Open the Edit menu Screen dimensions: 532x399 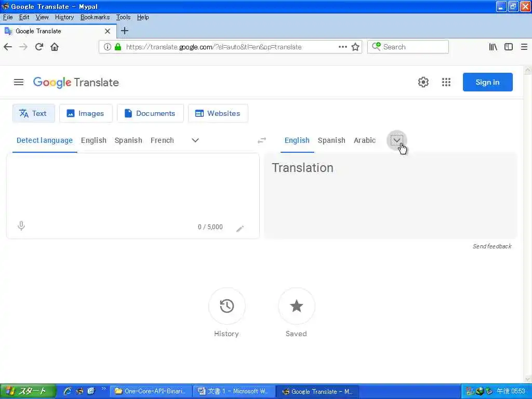24,17
